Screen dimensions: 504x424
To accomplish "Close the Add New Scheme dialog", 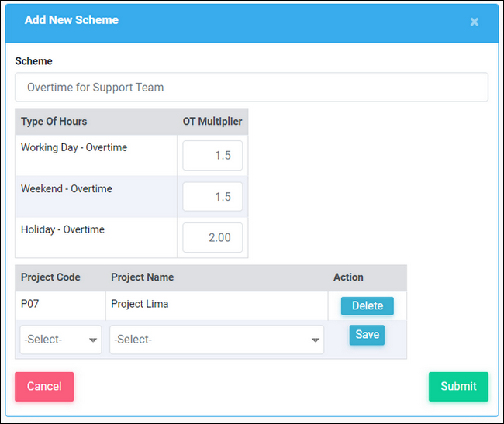I will pyautogui.click(x=474, y=22).
